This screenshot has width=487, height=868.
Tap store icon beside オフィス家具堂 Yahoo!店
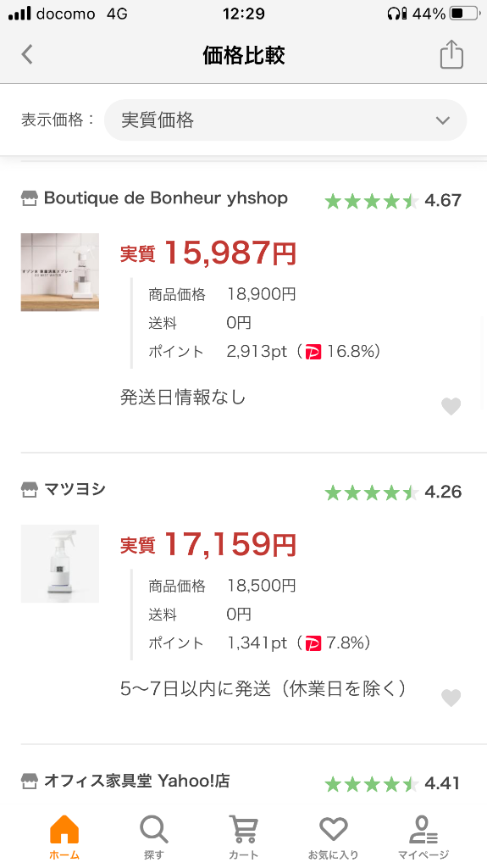point(30,781)
